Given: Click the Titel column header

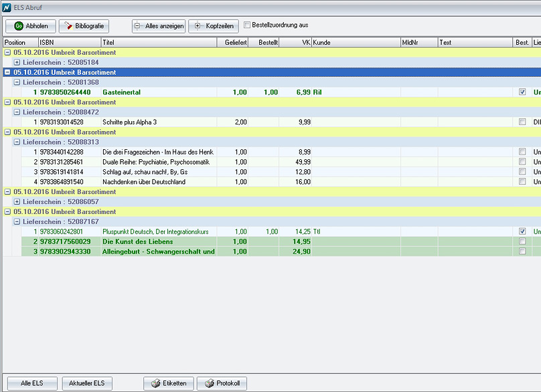Looking at the screenshot, I should coord(158,43).
